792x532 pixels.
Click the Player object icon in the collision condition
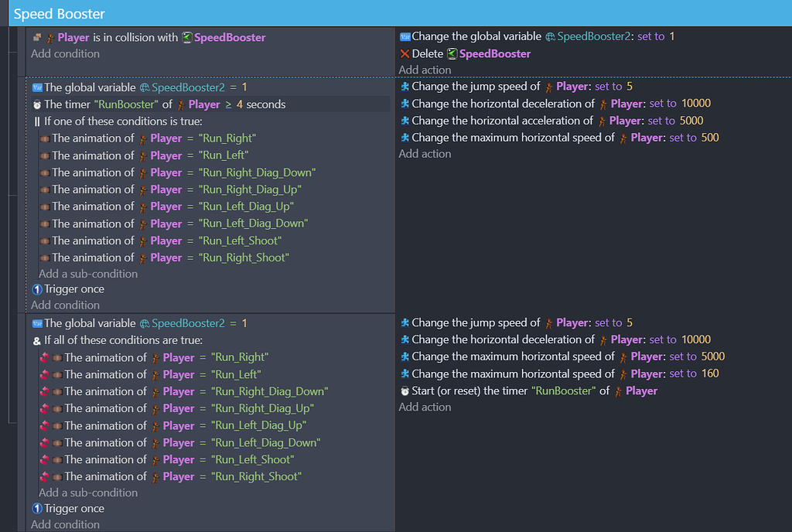coord(50,36)
